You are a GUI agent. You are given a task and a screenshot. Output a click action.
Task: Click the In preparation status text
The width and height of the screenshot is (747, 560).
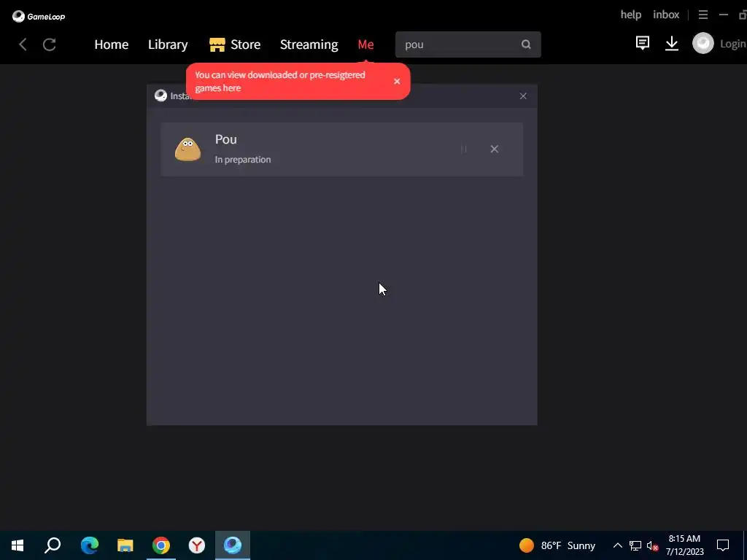(242, 160)
